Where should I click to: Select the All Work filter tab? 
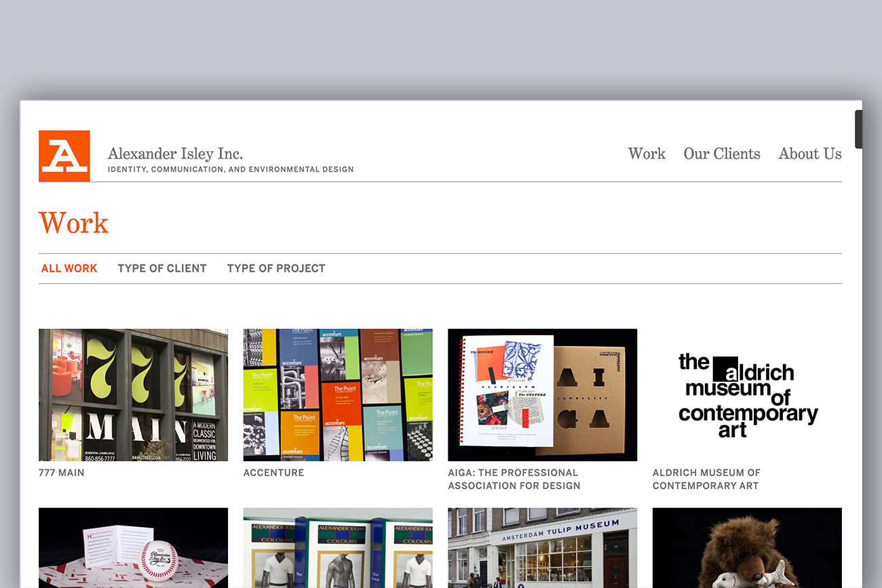click(69, 269)
